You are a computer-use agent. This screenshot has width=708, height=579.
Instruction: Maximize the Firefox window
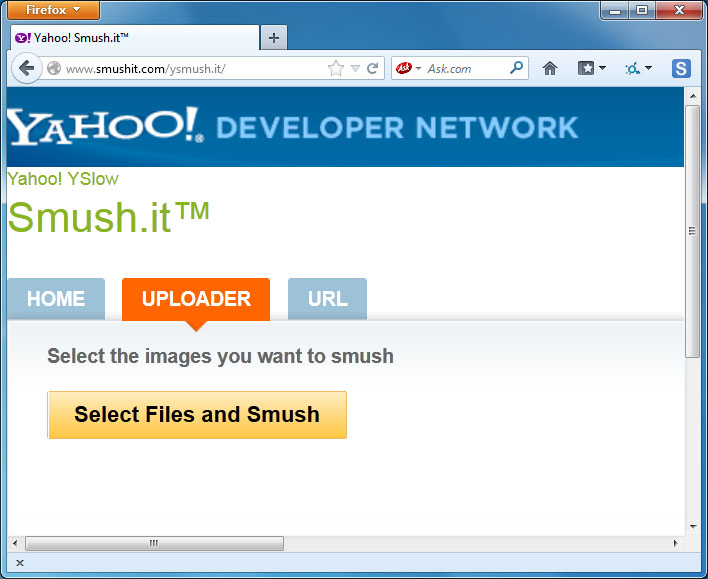tap(642, 10)
